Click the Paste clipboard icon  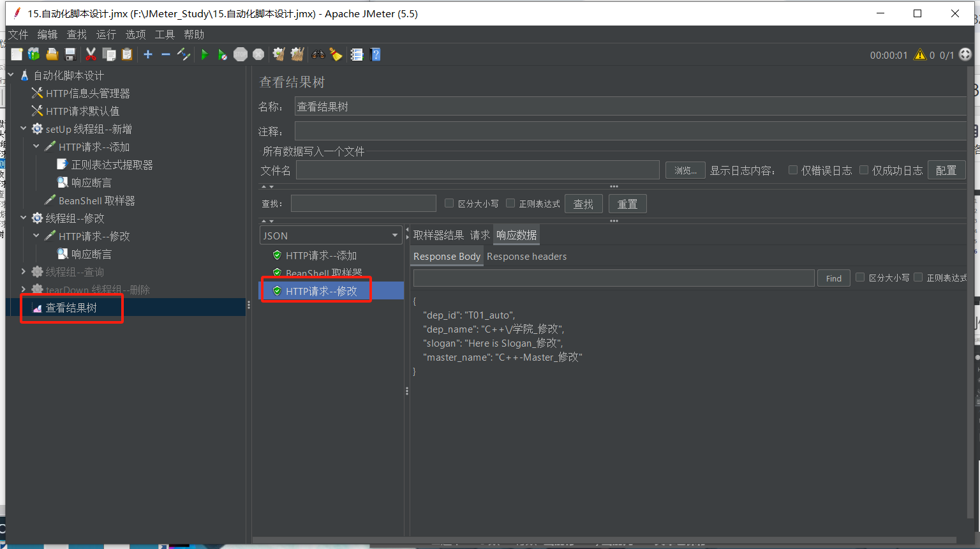[127, 55]
